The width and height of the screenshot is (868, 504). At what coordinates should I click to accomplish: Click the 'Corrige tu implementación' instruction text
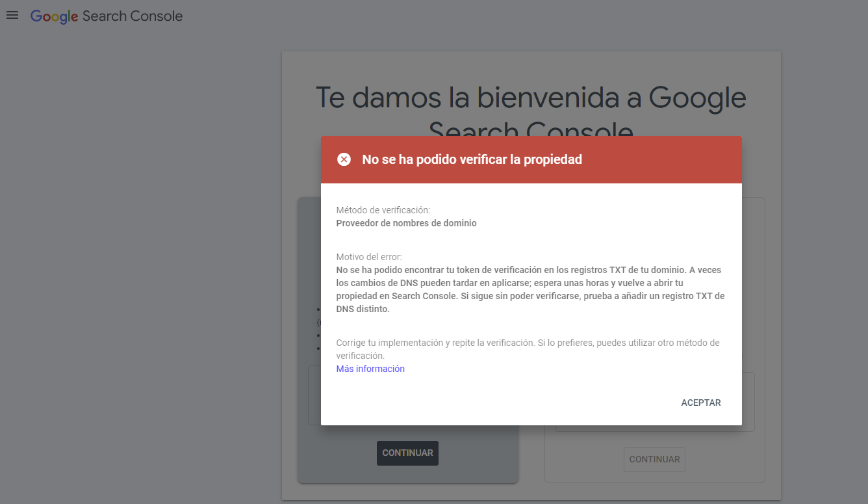tap(528, 349)
